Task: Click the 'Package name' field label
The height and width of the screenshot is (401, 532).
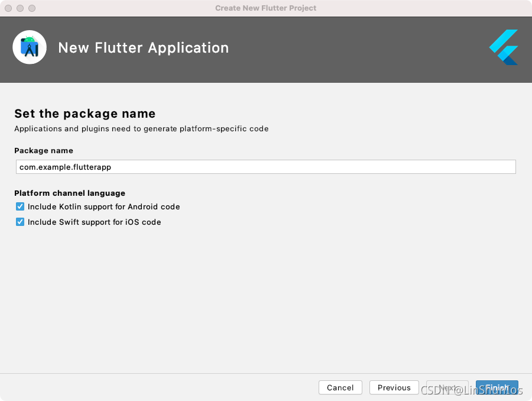Action: [43, 150]
